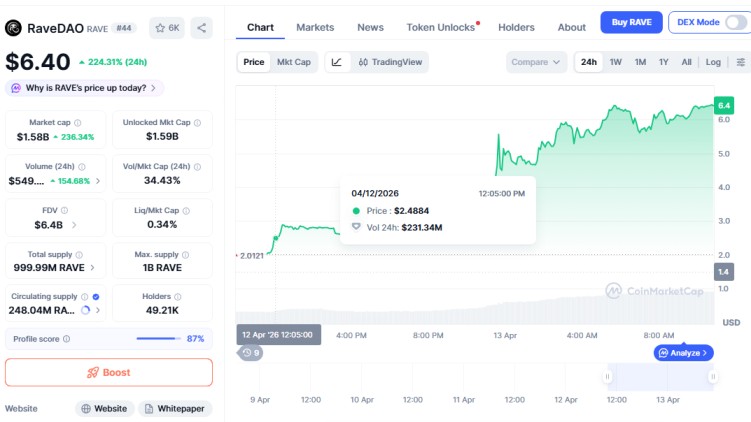The height and width of the screenshot is (422, 751).
Task: Open the News tab
Action: click(370, 27)
